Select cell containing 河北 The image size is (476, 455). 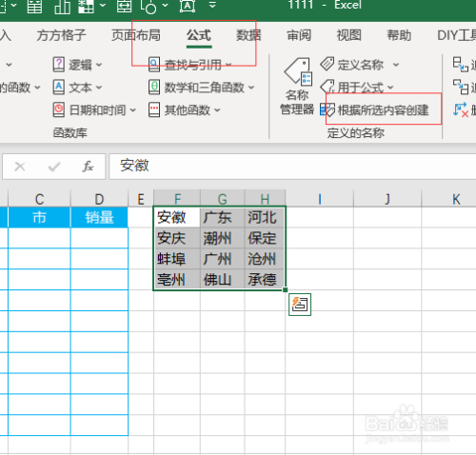click(265, 217)
